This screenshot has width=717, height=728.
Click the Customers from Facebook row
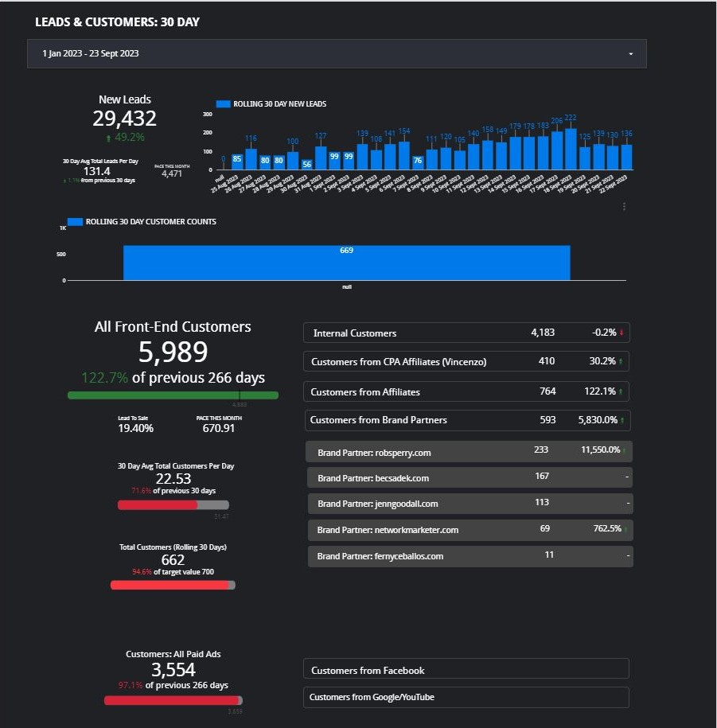(x=466, y=670)
